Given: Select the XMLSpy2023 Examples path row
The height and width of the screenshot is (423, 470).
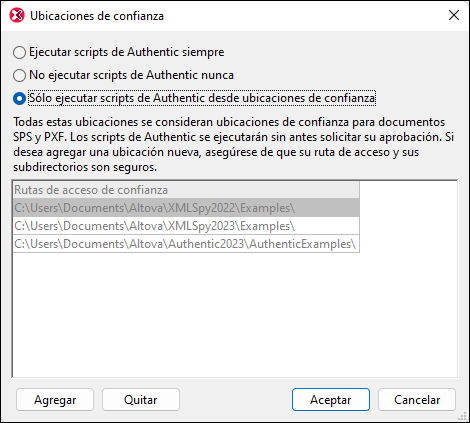Looking at the screenshot, I should pos(186,226).
